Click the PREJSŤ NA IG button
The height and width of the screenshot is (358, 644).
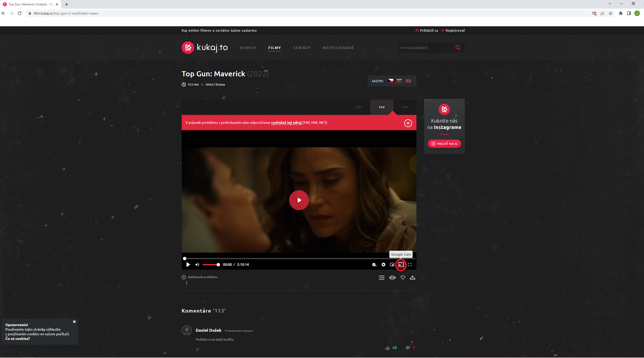pyautogui.click(x=444, y=144)
